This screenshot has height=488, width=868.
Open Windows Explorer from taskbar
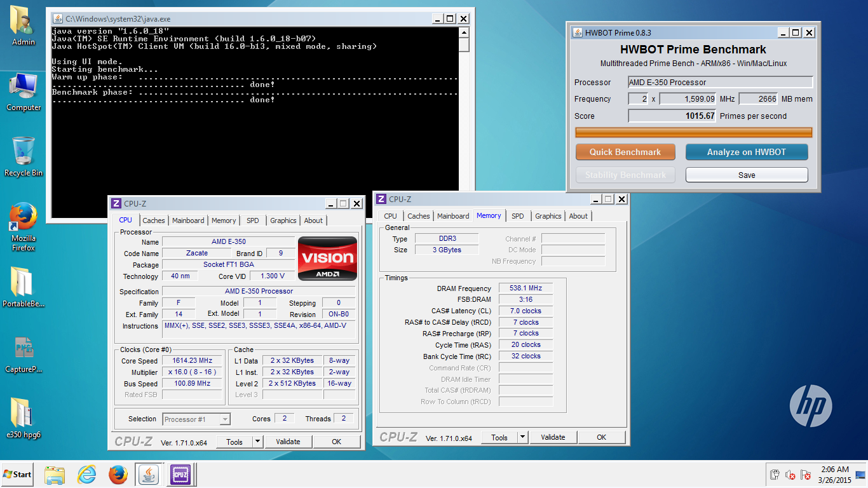(55, 474)
